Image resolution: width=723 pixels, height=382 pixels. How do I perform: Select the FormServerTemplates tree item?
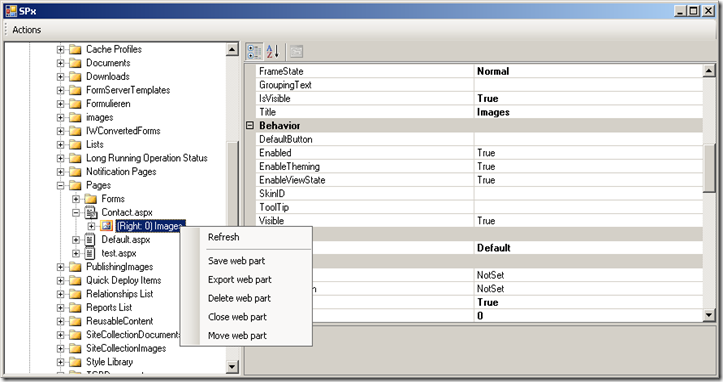point(128,90)
